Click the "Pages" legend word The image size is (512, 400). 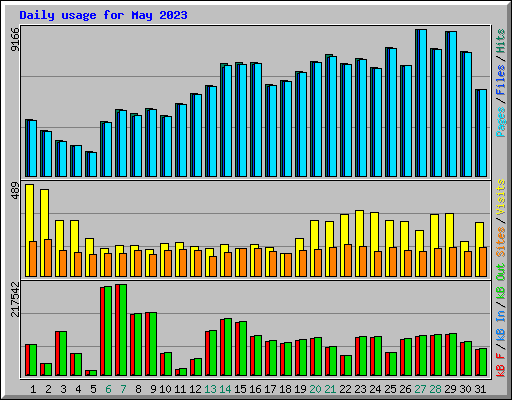pos(500,122)
